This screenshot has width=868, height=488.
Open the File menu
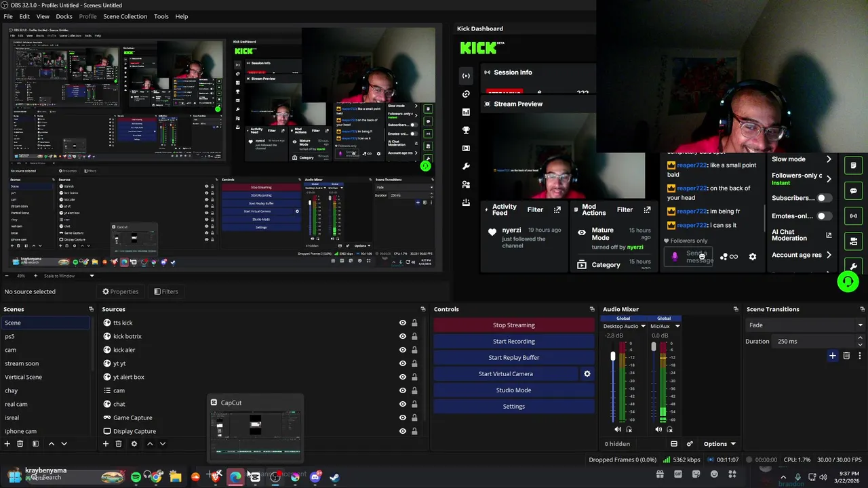click(x=8, y=16)
